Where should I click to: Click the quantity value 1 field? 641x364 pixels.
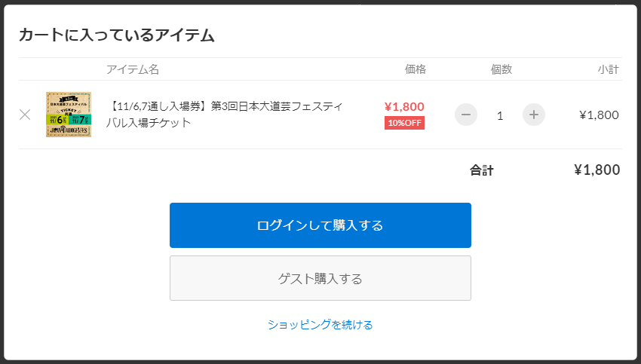click(499, 116)
